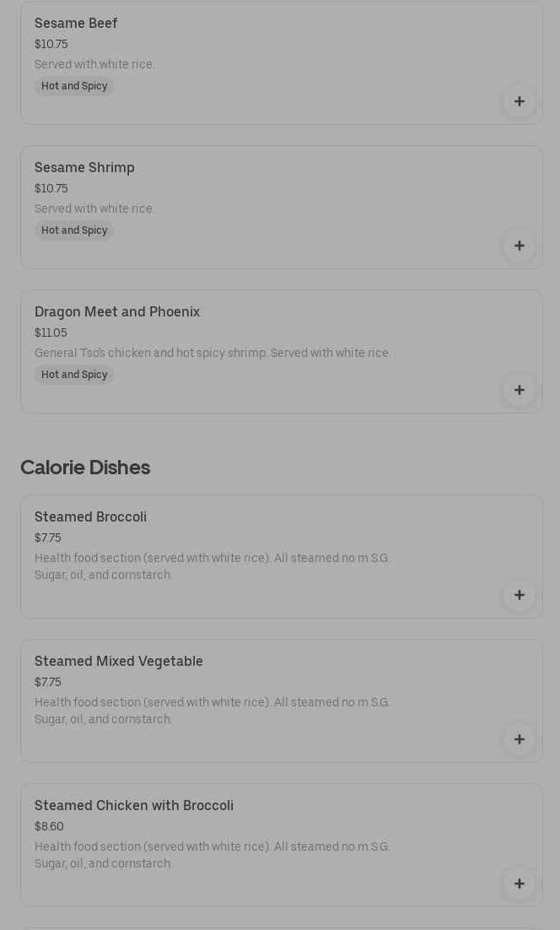Image resolution: width=560 pixels, height=930 pixels.
Task: Click Steamed Chicken with Broccoli $8.60 price
Action: coord(49,827)
